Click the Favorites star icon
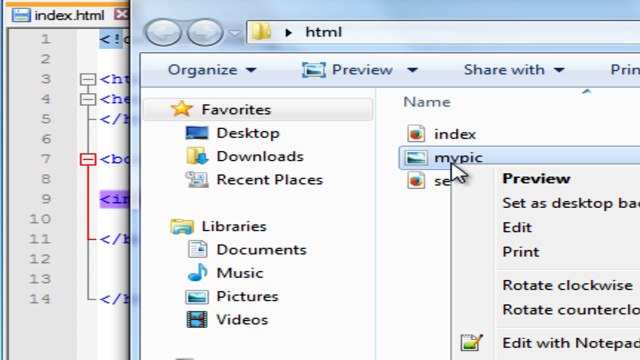This screenshot has width=640, height=360. click(x=182, y=109)
